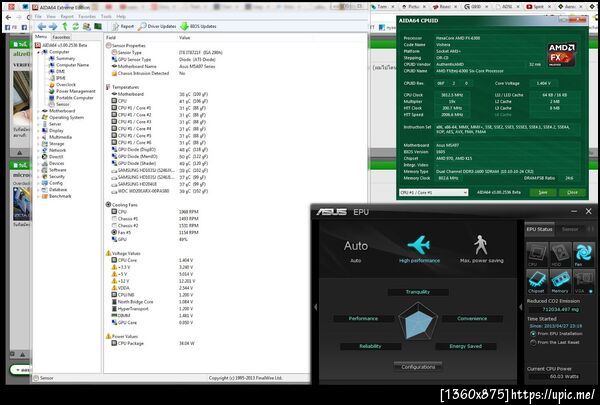This screenshot has width=600, height=405.
Task: Open the Report menu in AIDA64
Action: [x=67, y=16]
